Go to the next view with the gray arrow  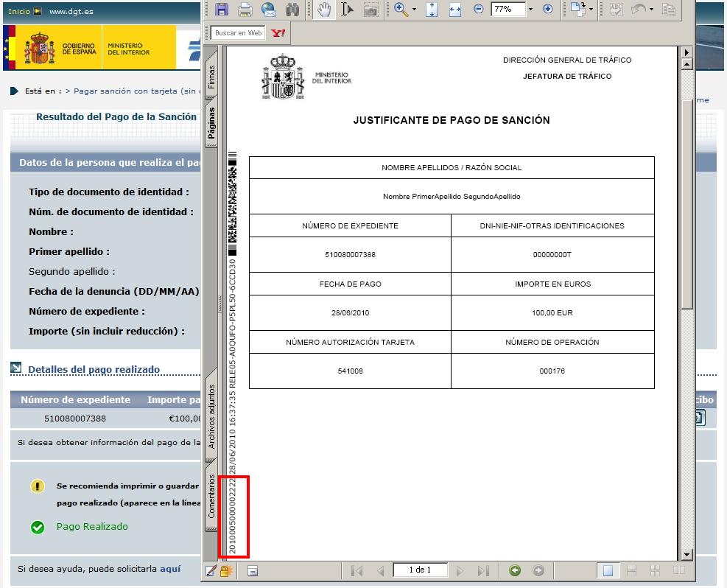[x=538, y=570]
